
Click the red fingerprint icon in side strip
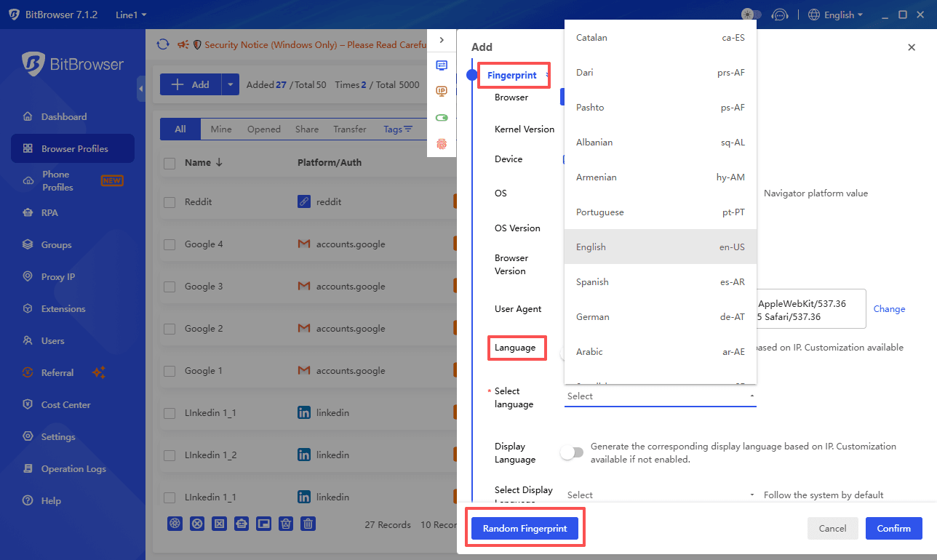click(442, 144)
